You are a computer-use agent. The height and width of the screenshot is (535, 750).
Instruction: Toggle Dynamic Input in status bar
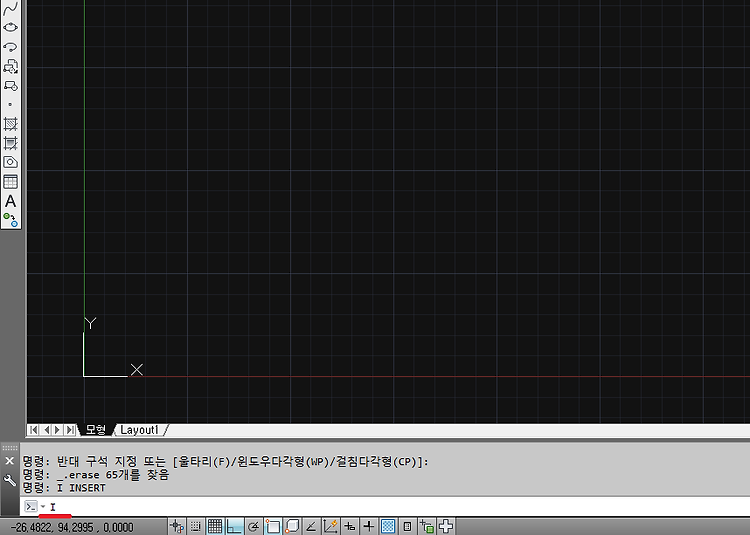click(350, 526)
